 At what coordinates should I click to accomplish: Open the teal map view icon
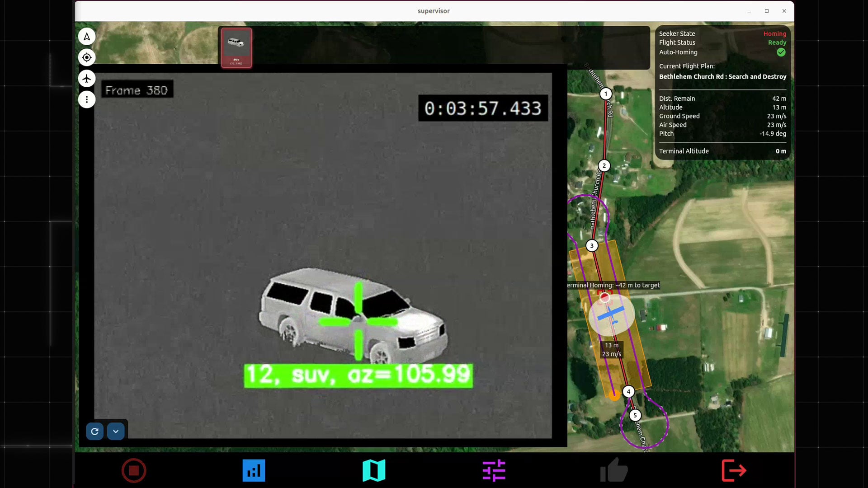click(374, 470)
